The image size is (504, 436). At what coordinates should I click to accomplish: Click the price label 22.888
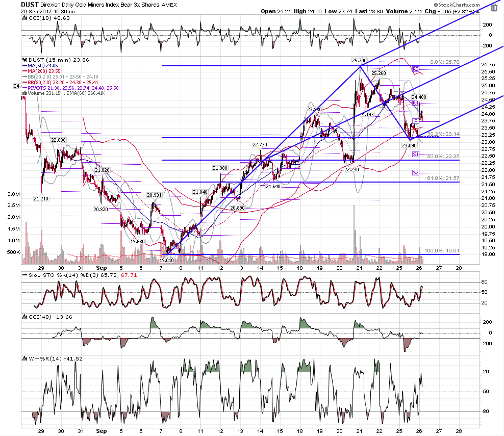tap(58, 140)
